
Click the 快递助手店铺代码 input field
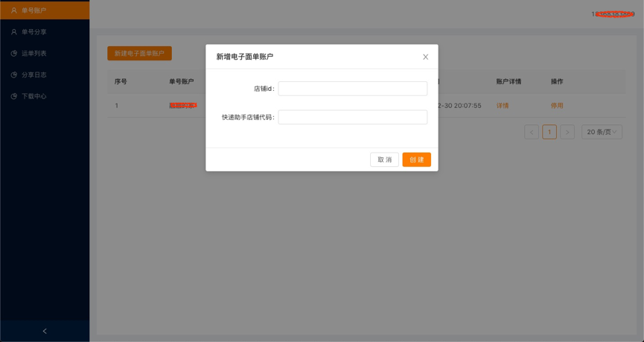point(352,117)
